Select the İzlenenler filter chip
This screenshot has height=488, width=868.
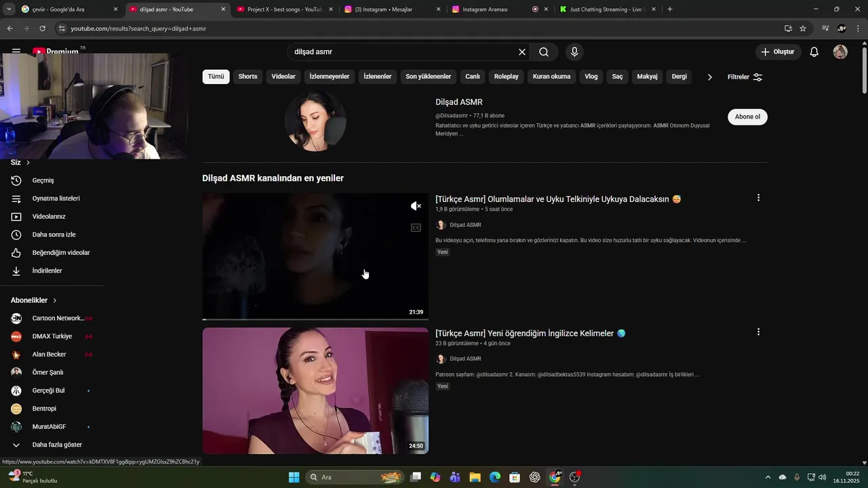click(378, 77)
